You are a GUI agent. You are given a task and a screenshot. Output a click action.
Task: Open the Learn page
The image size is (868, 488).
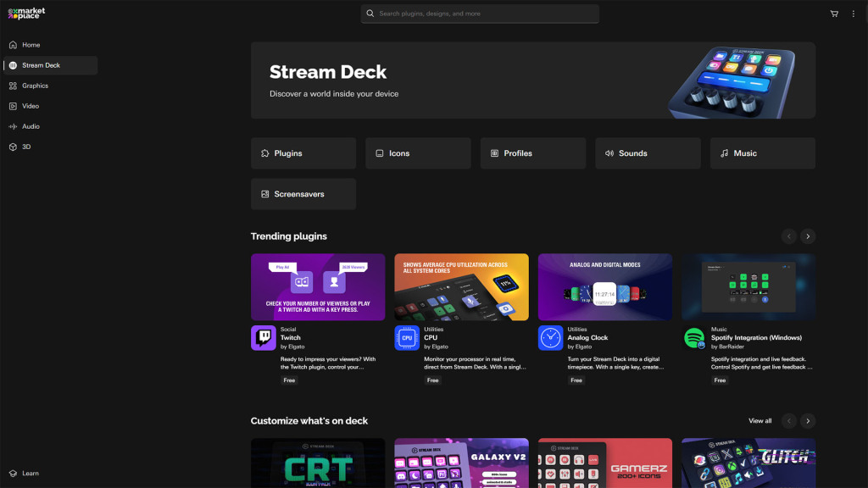click(50, 474)
